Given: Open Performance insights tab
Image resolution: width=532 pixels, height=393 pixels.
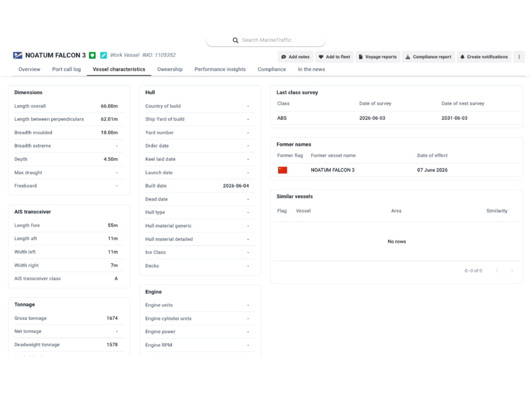Looking at the screenshot, I should coord(220,69).
